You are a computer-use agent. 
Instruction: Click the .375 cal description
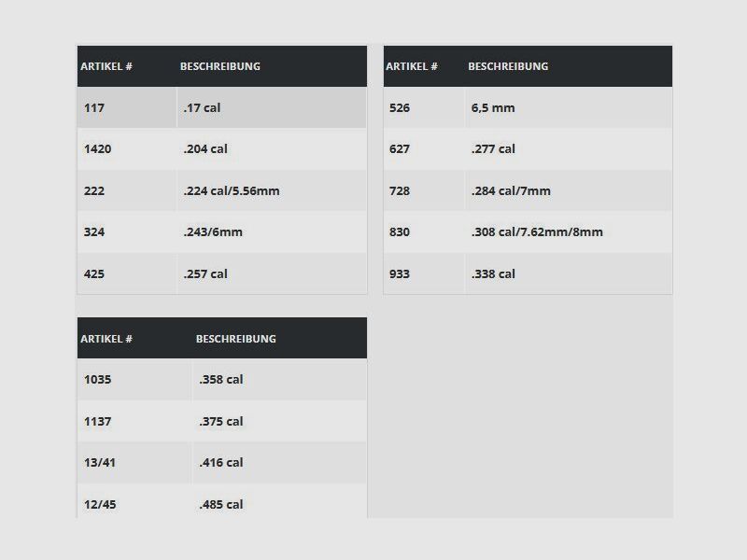pyautogui.click(x=221, y=422)
